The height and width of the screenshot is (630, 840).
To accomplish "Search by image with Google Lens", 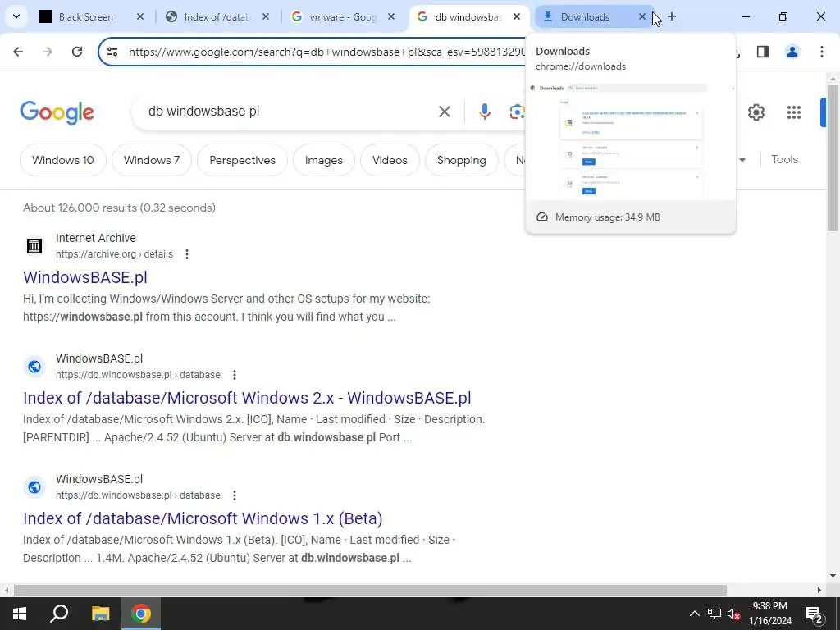I will [517, 112].
